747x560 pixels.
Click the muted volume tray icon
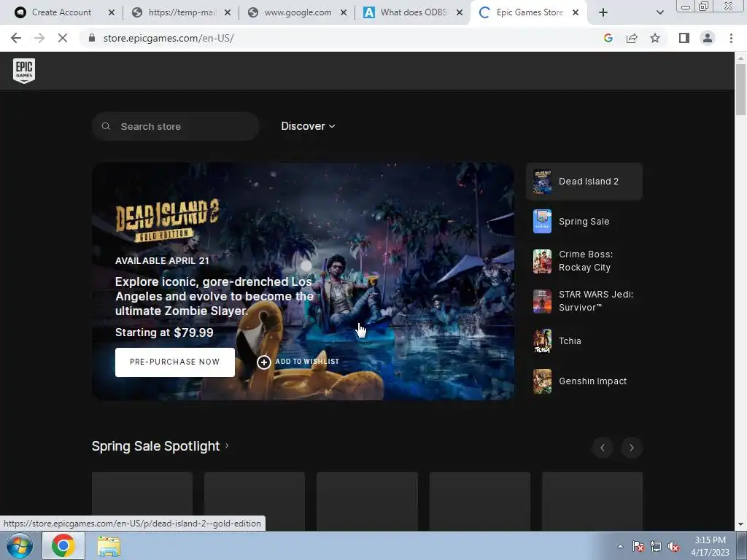click(x=673, y=546)
